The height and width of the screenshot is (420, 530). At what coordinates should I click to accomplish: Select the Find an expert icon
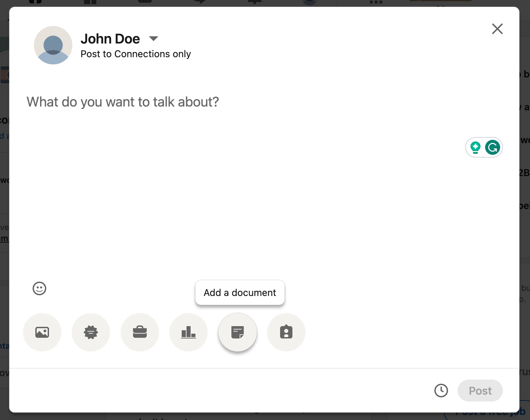tap(286, 332)
